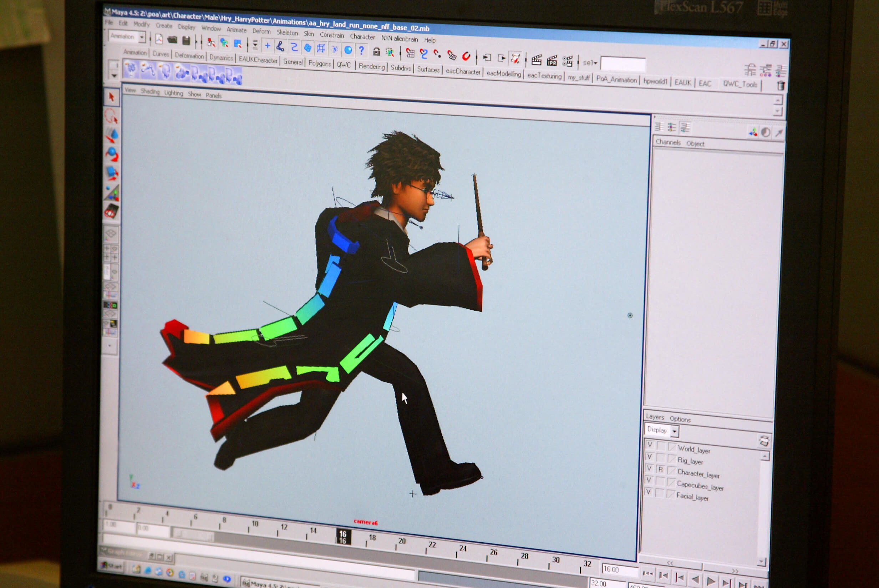Open the render globals clapperboard icon
The width and height of the screenshot is (879, 588).
point(568,61)
